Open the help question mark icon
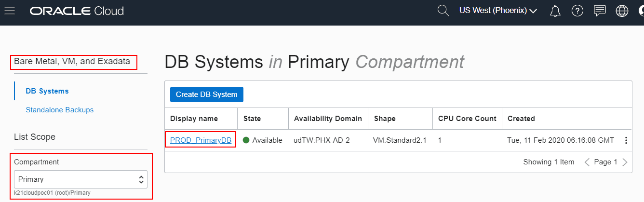Image resolution: width=644 pixels, height=202 pixels. tap(577, 11)
